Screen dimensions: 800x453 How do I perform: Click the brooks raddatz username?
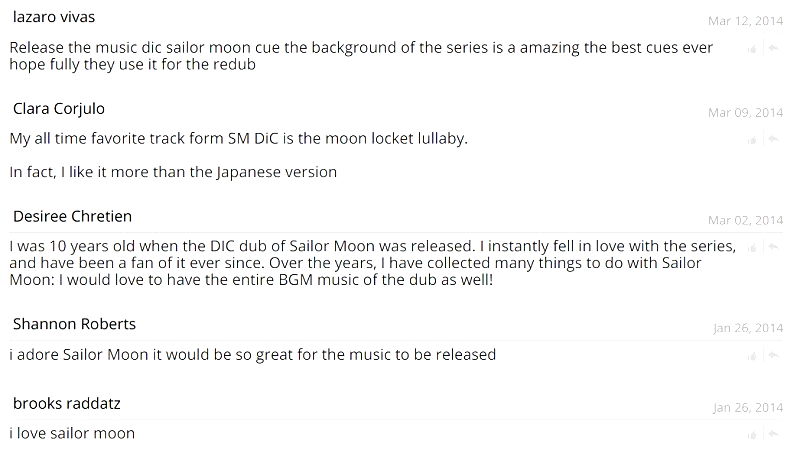tap(67, 404)
